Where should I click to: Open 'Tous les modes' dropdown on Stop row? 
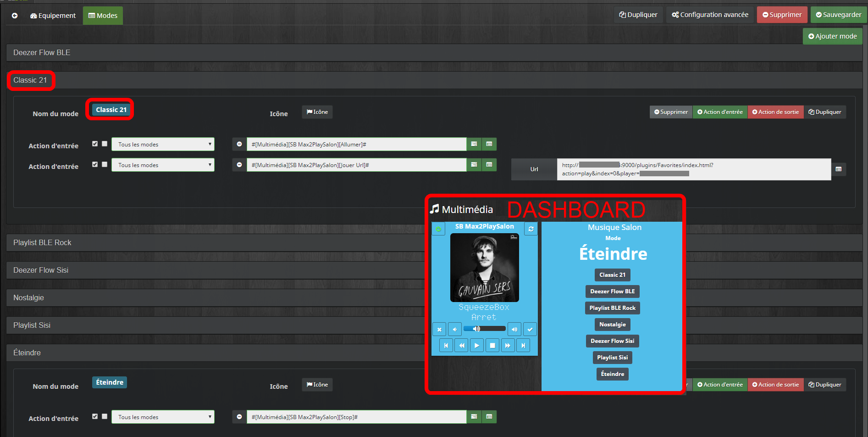(163, 417)
